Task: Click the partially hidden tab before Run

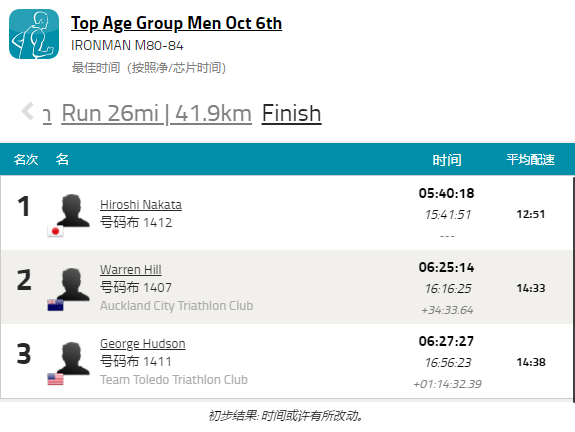Action: click(x=47, y=115)
